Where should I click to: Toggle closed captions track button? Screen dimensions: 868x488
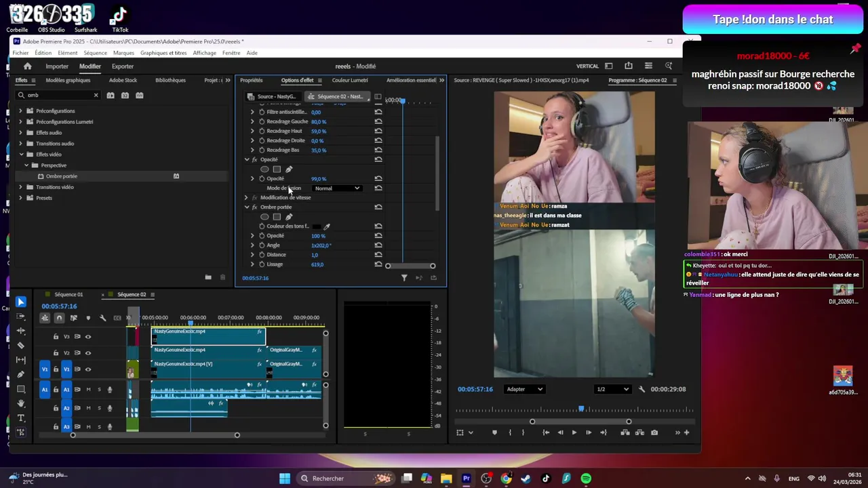[117, 318]
